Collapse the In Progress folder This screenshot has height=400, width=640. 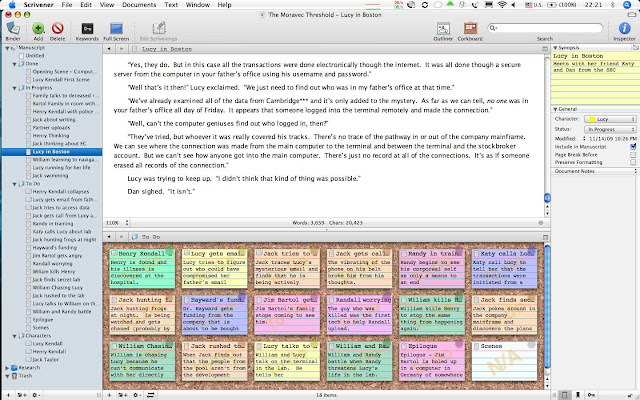point(15,88)
